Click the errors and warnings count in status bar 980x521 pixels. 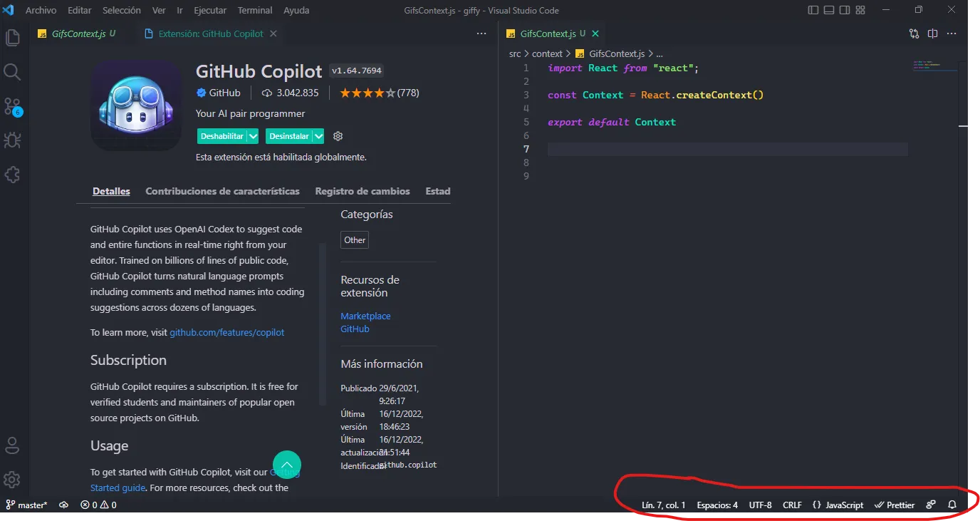[x=98, y=505]
